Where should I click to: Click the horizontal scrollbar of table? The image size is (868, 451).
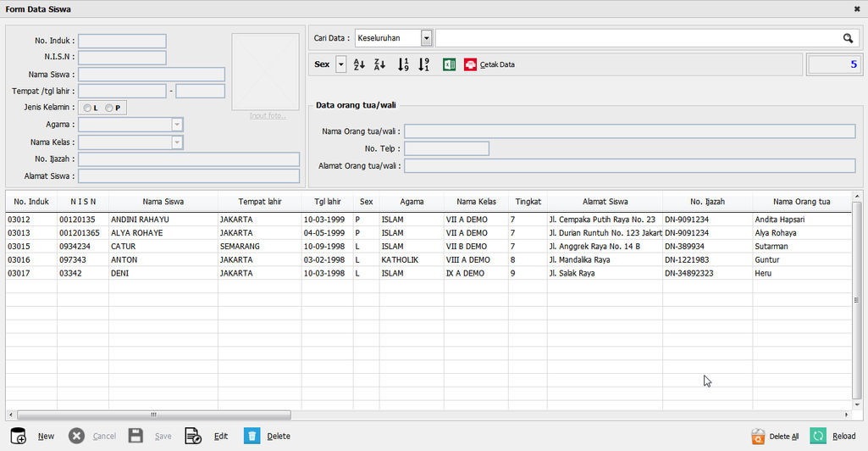152,415
